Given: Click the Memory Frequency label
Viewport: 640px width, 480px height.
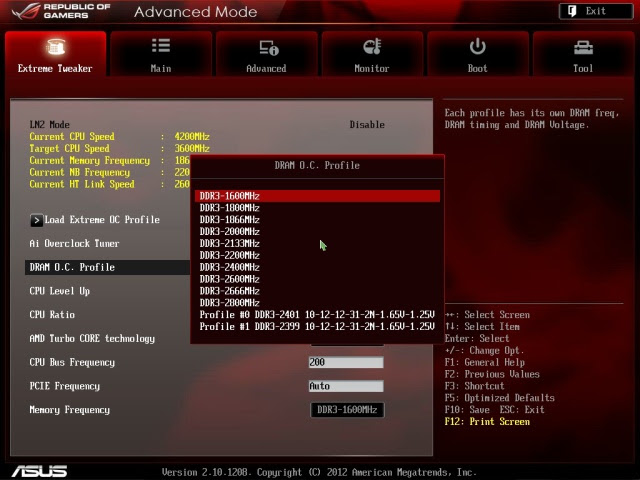Looking at the screenshot, I should (69, 410).
